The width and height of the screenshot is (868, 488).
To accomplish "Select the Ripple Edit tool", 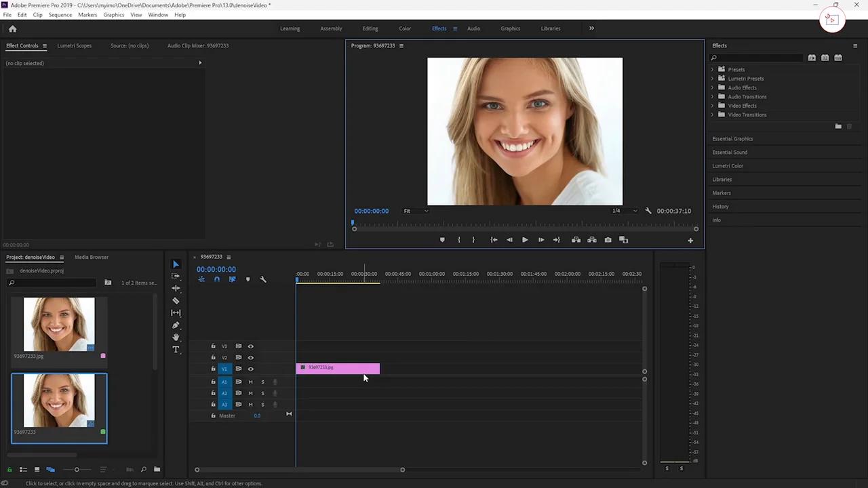I will (x=176, y=288).
